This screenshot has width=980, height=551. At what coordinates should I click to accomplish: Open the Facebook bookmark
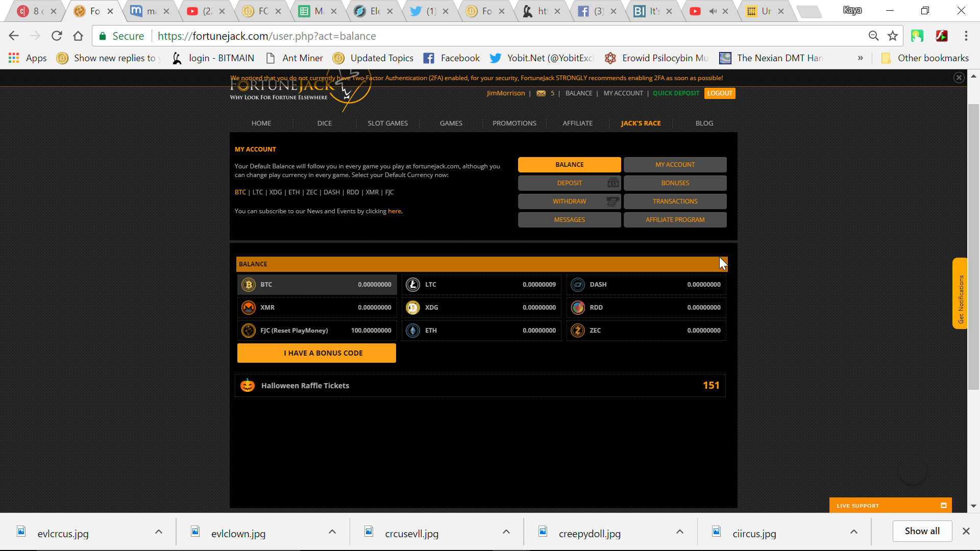point(451,58)
